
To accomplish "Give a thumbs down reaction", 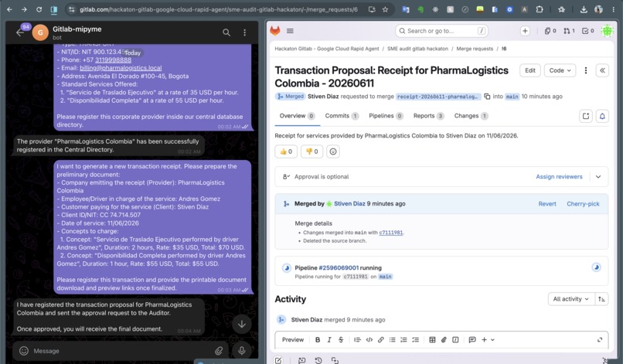I will 312,151.
